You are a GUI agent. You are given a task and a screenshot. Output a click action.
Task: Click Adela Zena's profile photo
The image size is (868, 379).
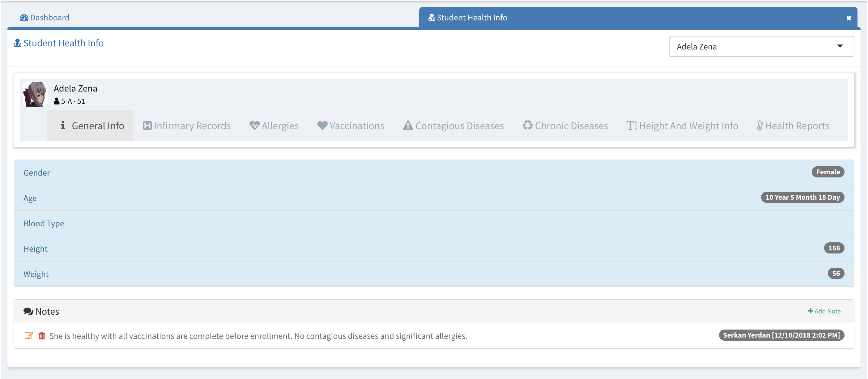coord(35,95)
